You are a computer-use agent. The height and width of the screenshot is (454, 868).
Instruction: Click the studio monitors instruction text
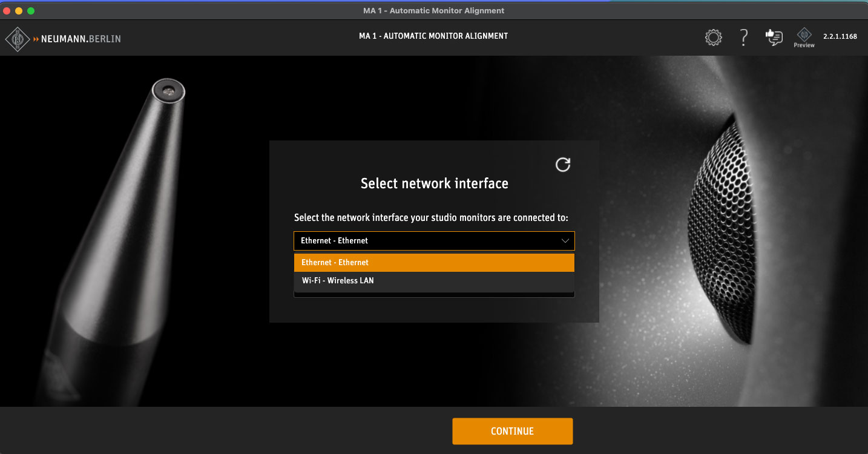431,218
